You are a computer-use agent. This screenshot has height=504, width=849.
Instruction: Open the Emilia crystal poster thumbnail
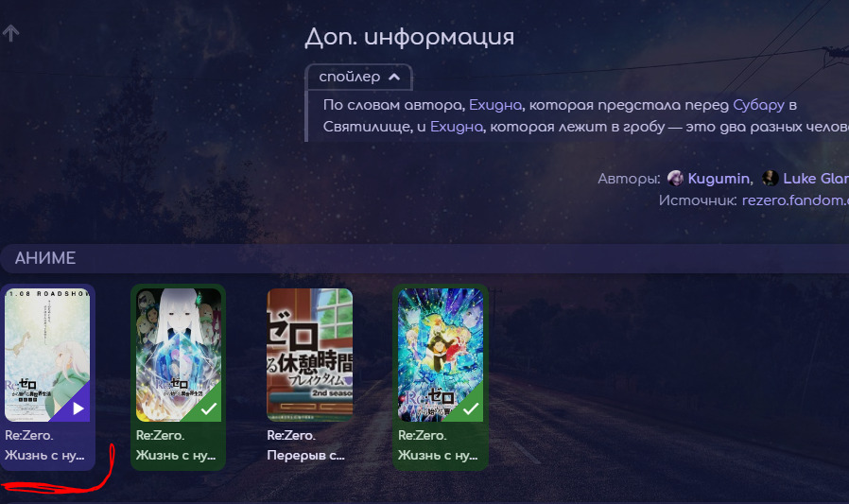click(x=179, y=355)
